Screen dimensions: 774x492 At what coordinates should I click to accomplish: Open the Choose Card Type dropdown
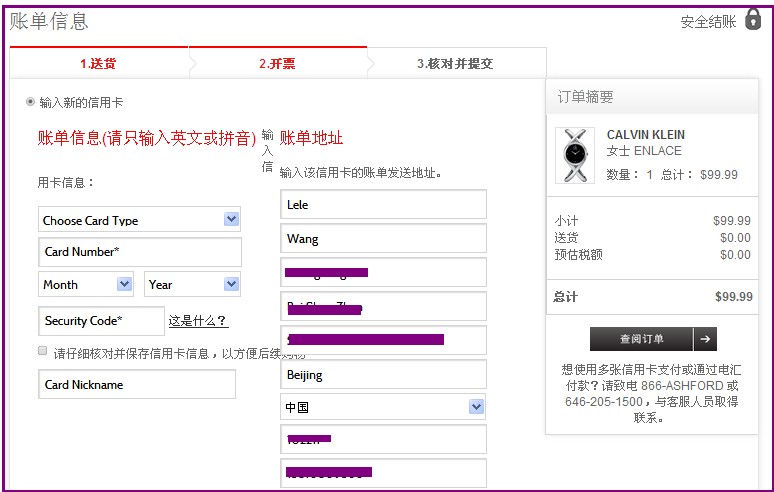(139, 220)
